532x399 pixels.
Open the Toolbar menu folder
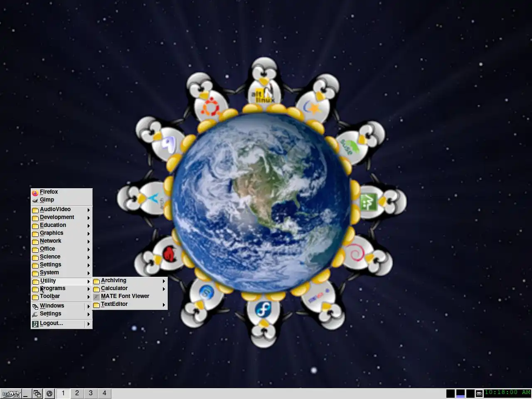click(62, 296)
